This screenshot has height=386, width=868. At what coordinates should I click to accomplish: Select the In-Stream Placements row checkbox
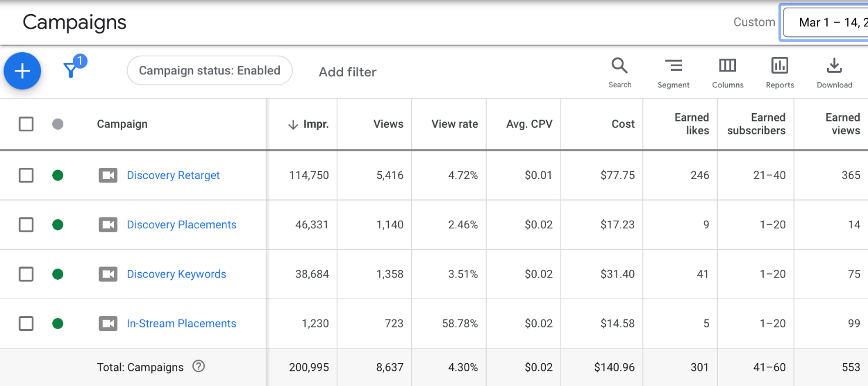tap(26, 323)
